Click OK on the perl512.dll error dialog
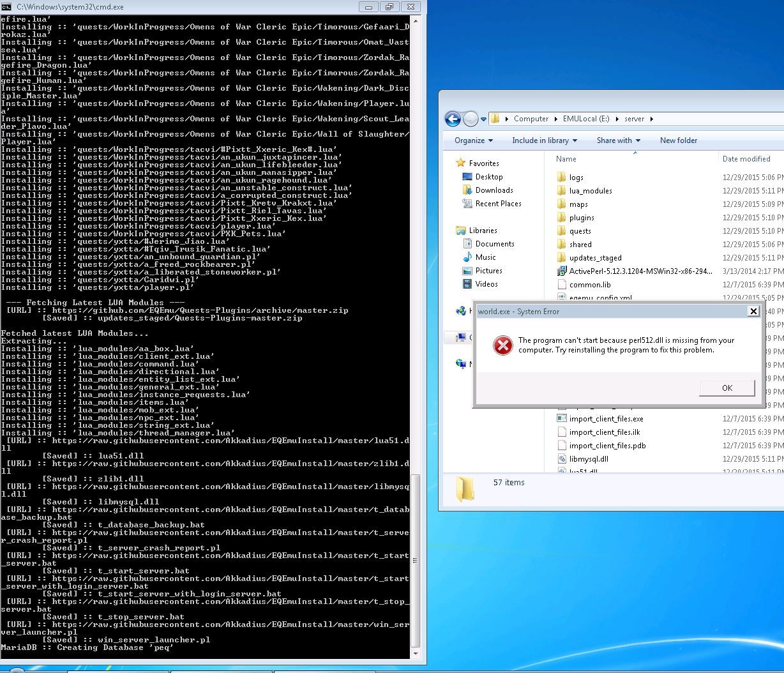Image resolution: width=784 pixels, height=673 pixels. coord(727,388)
